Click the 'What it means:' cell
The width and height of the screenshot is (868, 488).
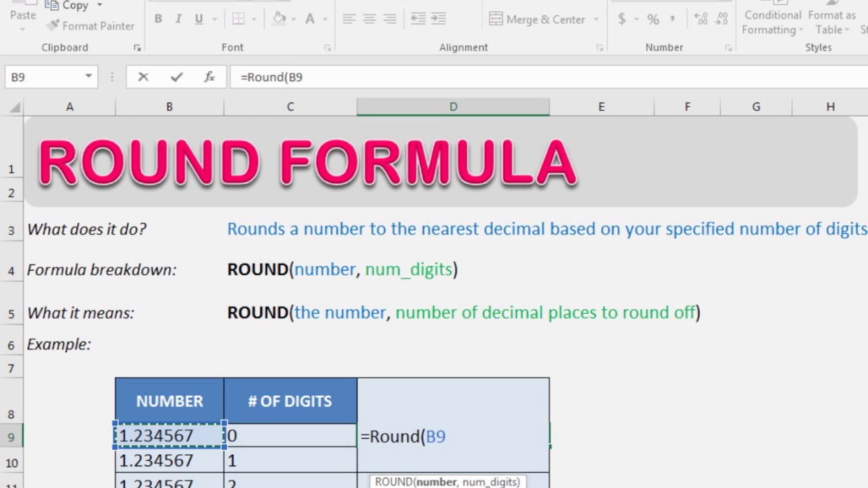(x=81, y=313)
